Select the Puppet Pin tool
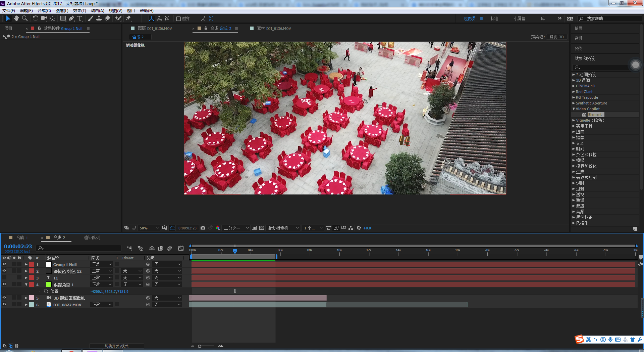Image resolution: width=644 pixels, height=352 pixels. pos(128,18)
